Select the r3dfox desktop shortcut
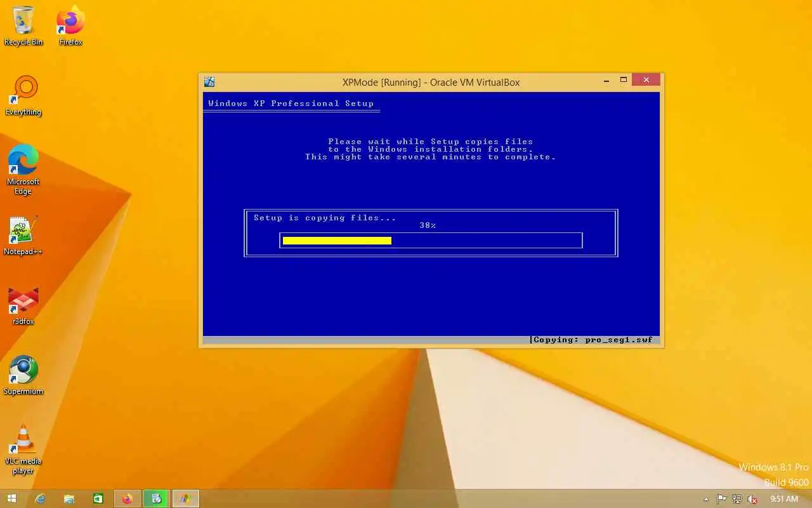This screenshot has width=812, height=508. (23, 305)
